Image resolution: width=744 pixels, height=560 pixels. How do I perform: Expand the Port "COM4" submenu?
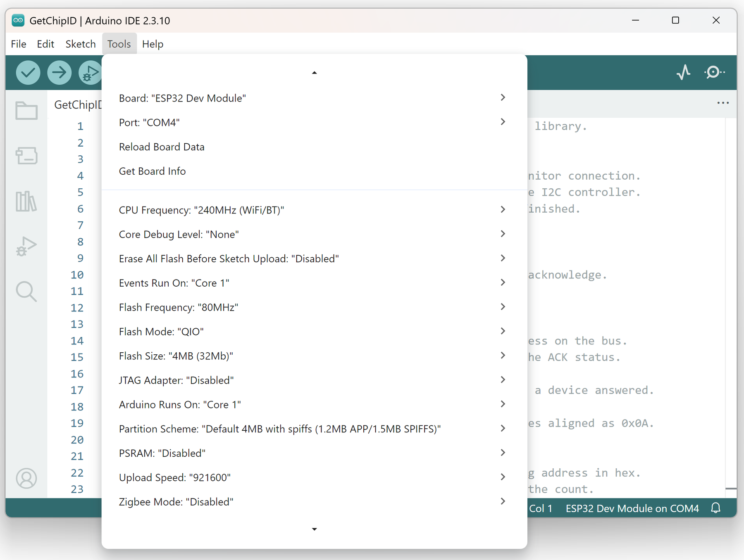tap(314, 123)
